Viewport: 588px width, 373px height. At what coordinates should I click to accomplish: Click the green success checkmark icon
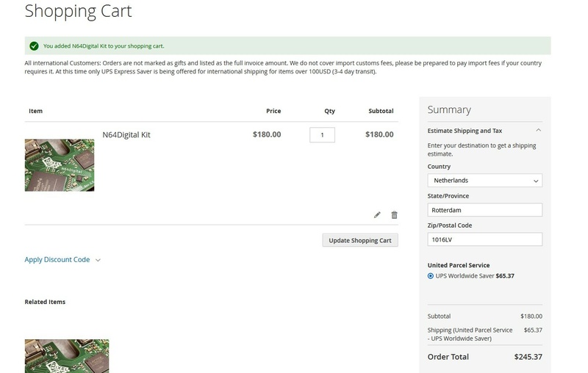(34, 46)
